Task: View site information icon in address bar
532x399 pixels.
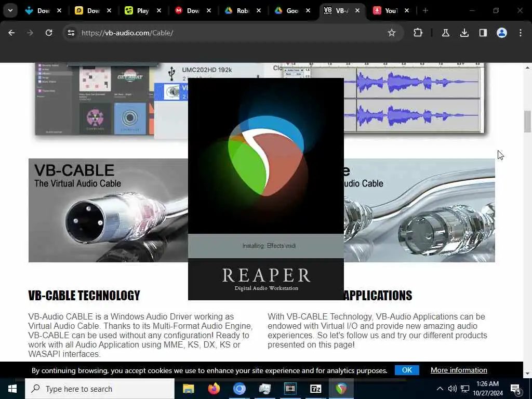Action: coord(71,33)
